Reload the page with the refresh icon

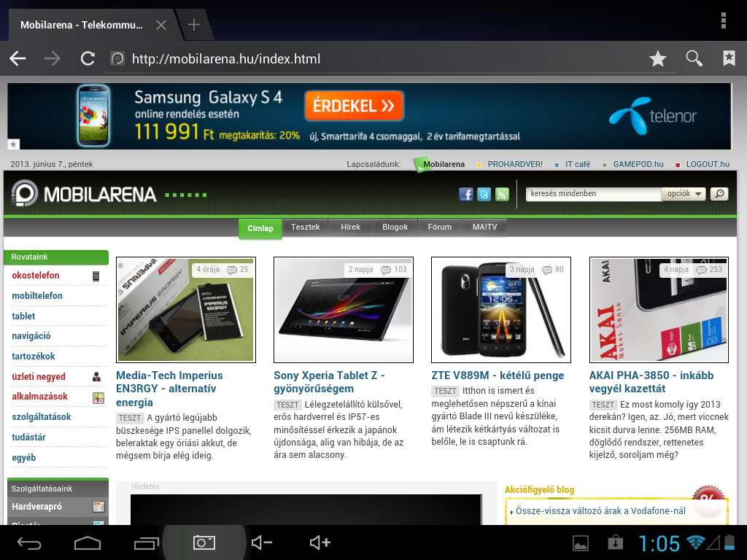coord(88,59)
